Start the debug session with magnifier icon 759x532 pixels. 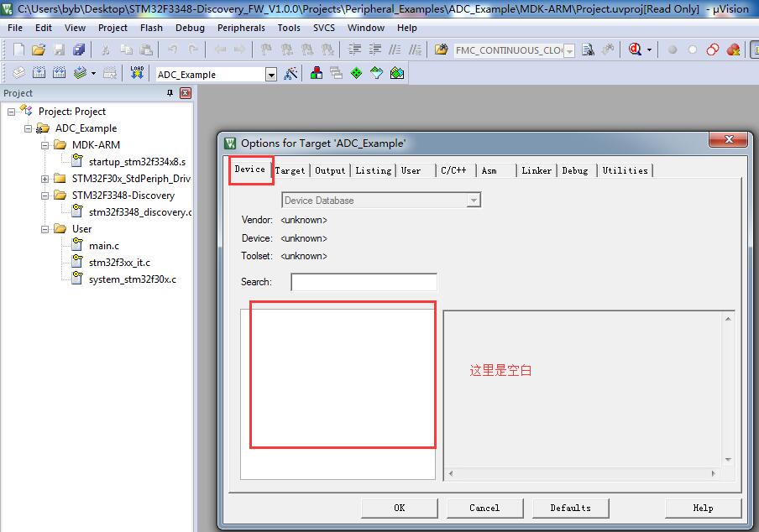(x=635, y=50)
